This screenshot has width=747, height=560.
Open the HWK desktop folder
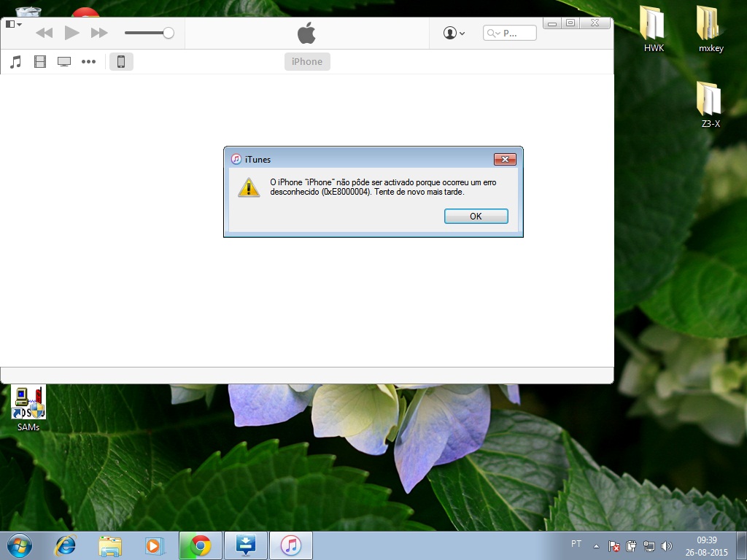(653, 28)
